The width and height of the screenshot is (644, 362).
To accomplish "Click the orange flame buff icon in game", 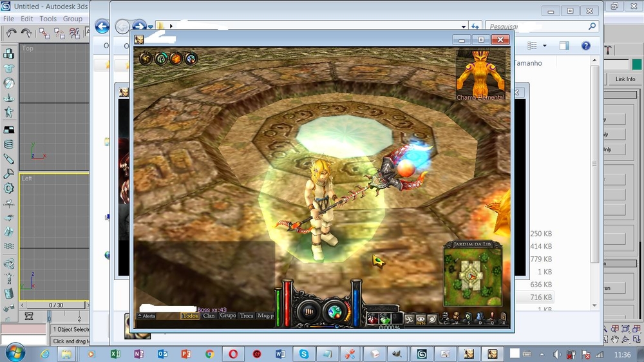I will tap(176, 59).
